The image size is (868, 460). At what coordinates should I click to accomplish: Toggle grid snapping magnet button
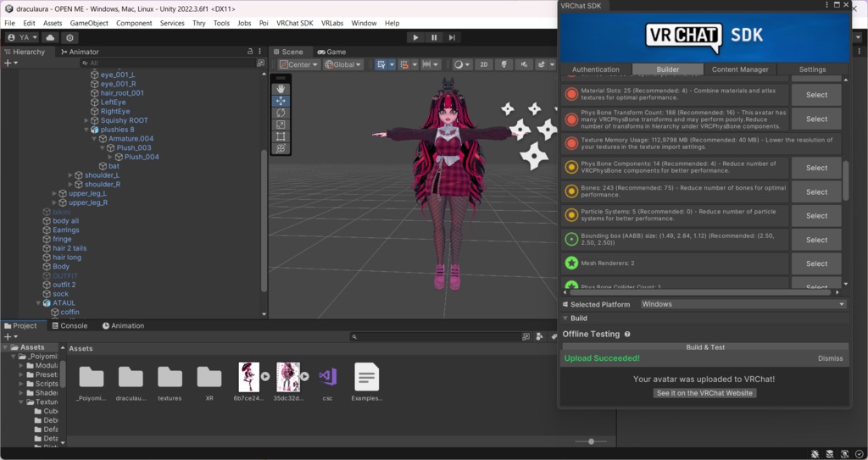(404, 64)
